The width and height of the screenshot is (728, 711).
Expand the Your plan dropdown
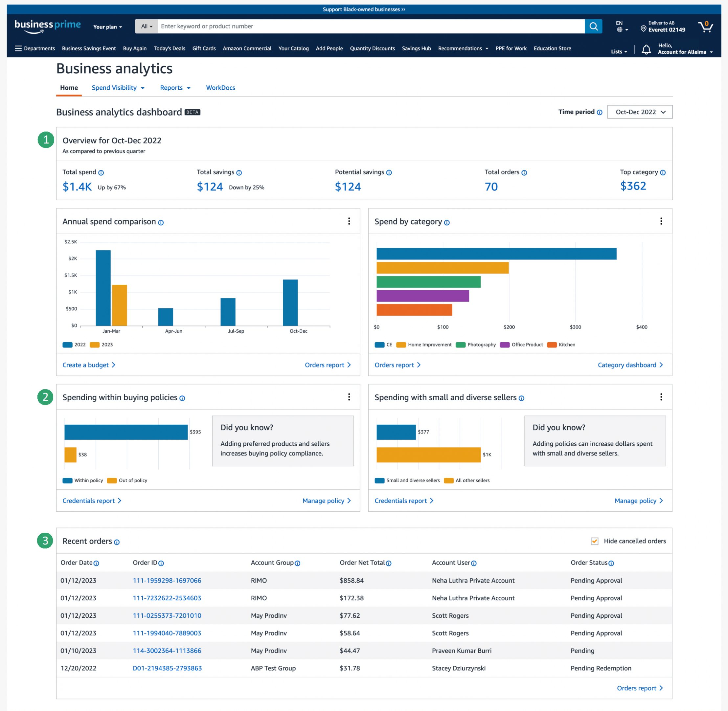click(107, 27)
